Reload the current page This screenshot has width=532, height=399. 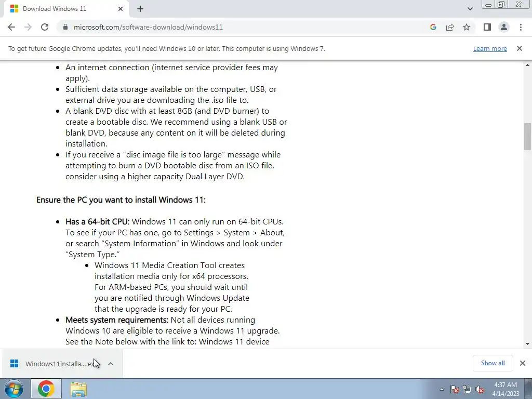45,27
